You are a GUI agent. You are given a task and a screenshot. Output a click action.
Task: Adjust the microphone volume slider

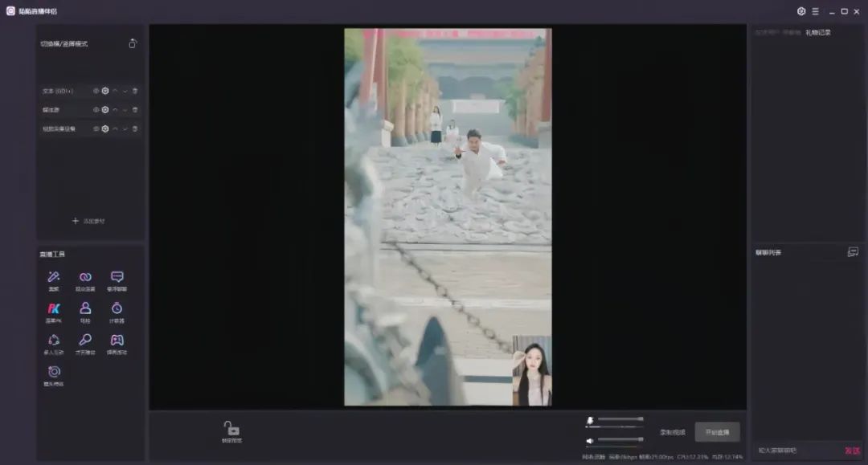coord(620,419)
